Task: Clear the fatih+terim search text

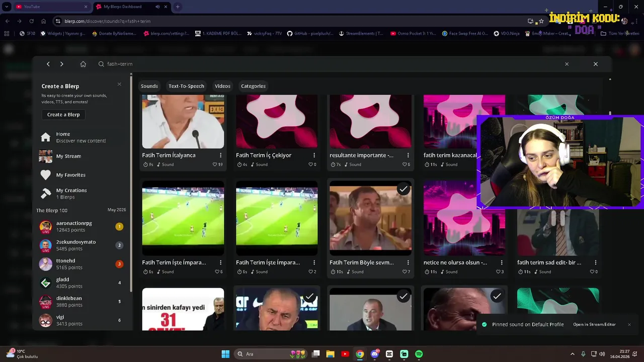Action: [567, 64]
